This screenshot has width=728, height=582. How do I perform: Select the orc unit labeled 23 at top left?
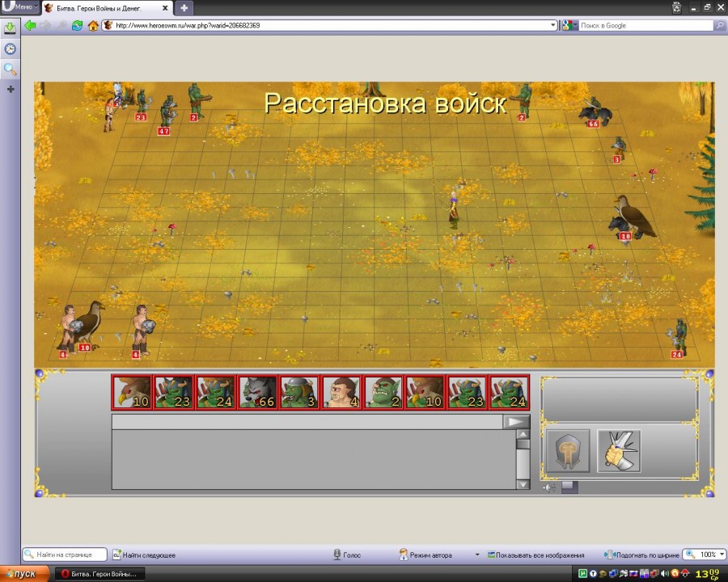[x=142, y=104]
